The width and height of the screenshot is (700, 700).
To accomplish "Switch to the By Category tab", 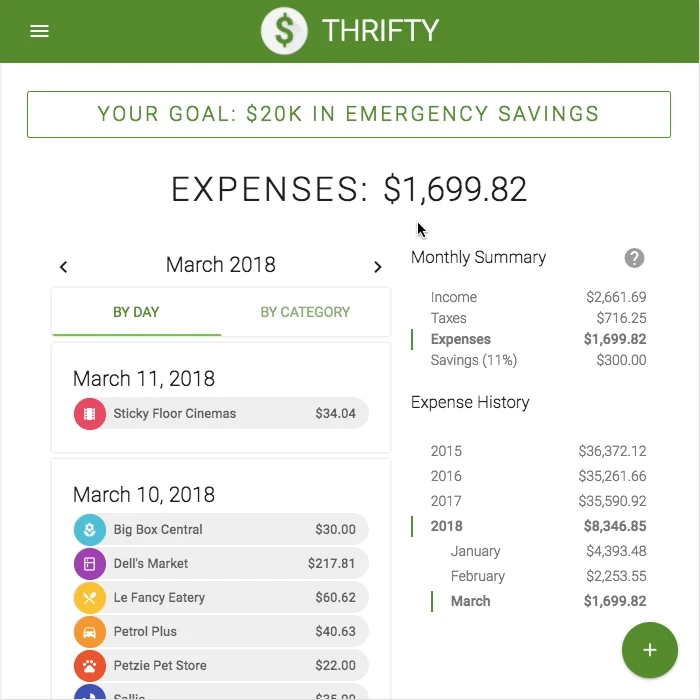I will click(x=305, y=312).
